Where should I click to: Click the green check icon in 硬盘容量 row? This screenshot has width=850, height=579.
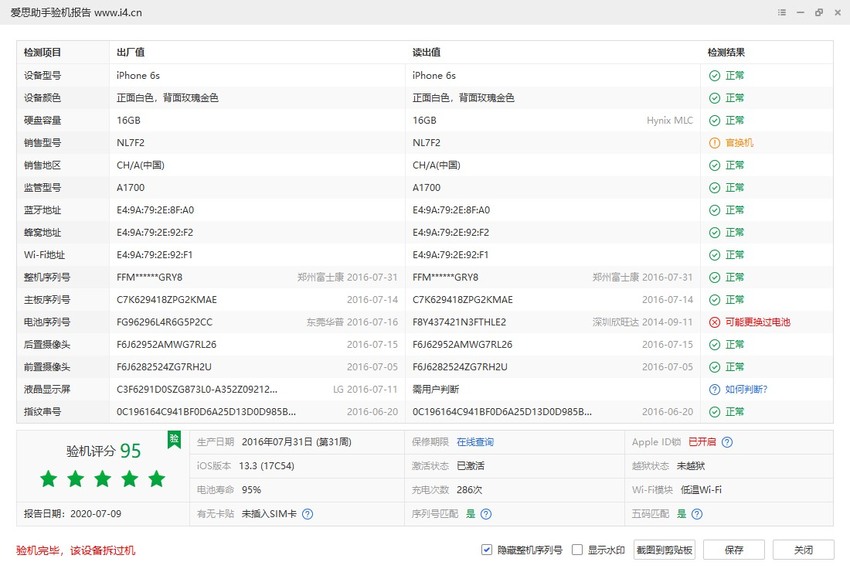pos(714,120)
